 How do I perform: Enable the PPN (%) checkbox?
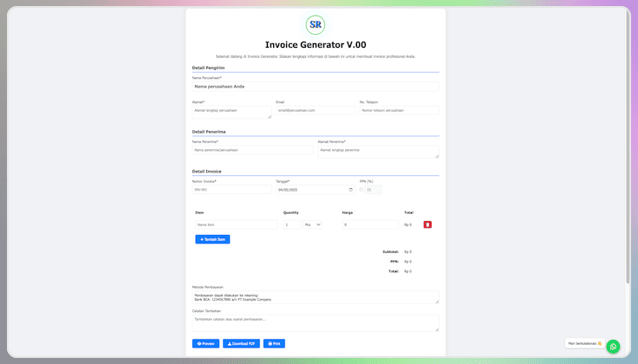[361, 189]
